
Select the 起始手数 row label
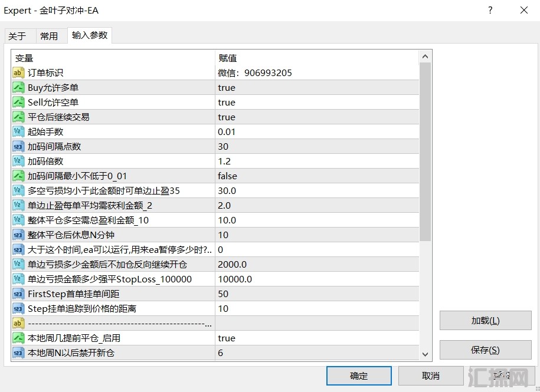tap(45, 131)
